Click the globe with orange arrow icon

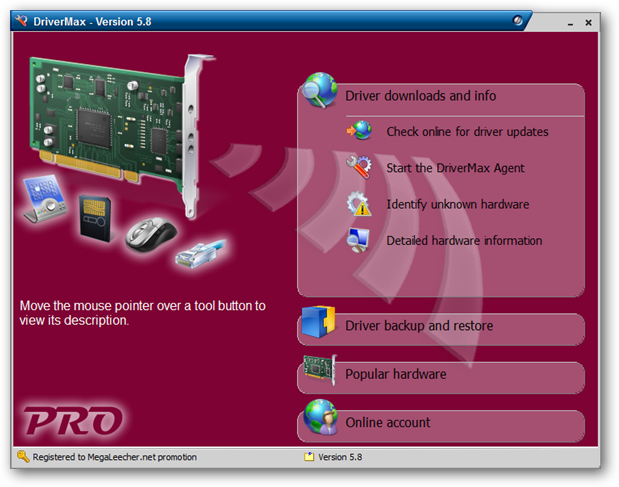(359, 130)
